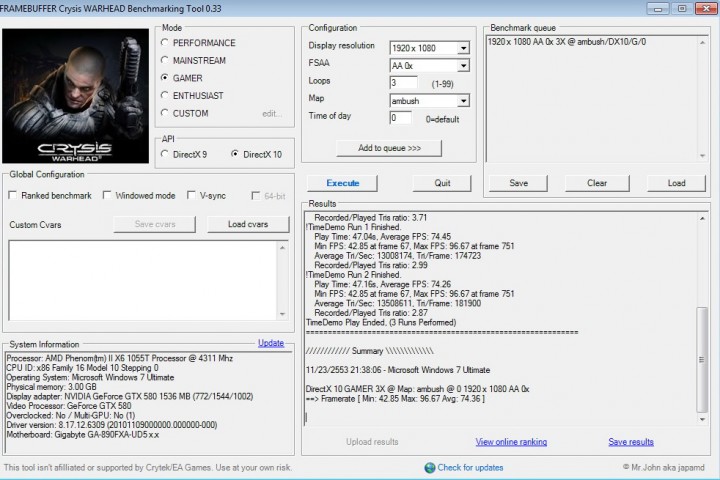Click the greyed Save cvars button
The image size is (720, 480).
(x=155, y=224)
